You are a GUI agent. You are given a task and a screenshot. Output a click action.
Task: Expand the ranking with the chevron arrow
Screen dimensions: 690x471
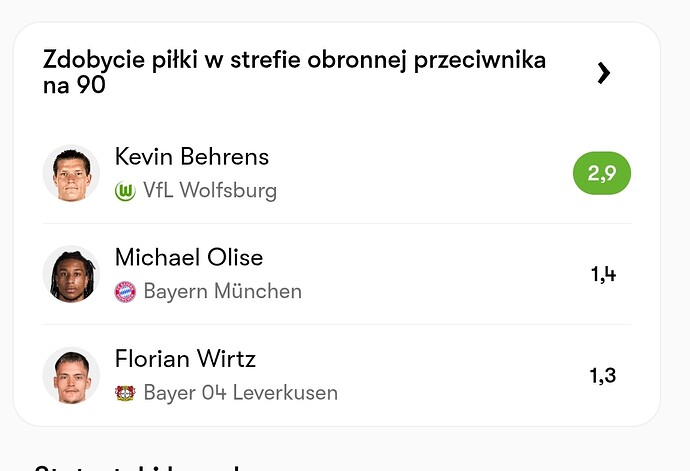pos(603,73)
